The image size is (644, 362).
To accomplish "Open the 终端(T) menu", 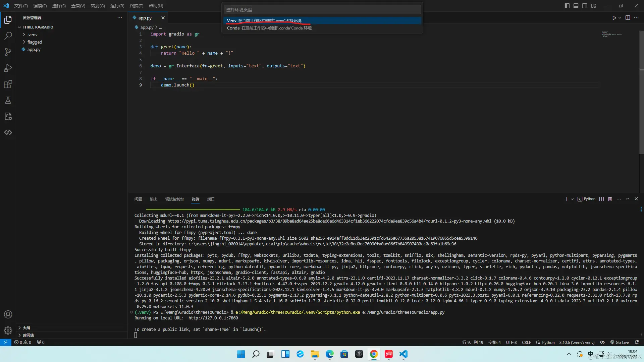I will pyautogui.click(x=136, y=6).
